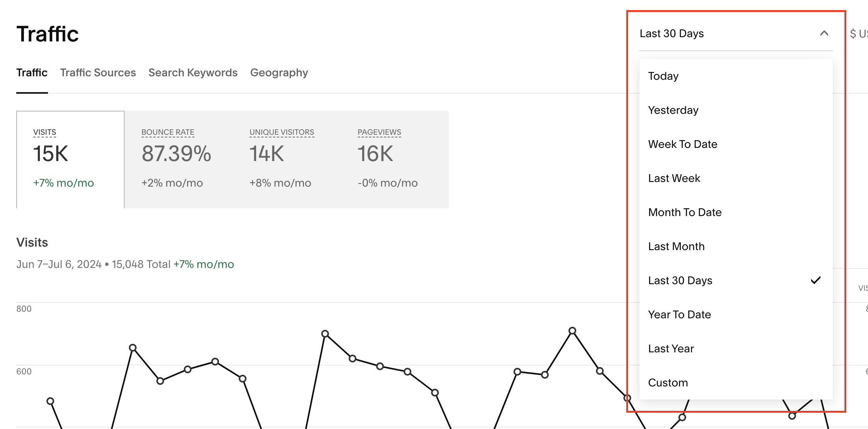Click the +7% mo/mo text in Visits card

(x=63, y=183)
